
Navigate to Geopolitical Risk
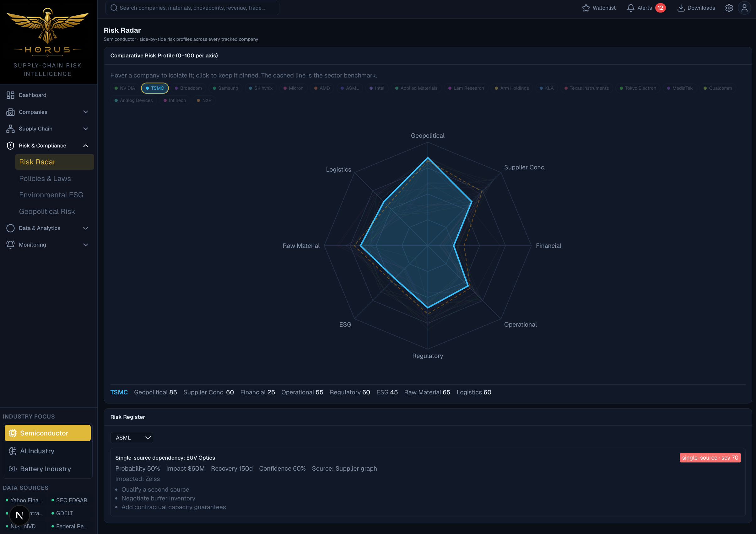55,211
